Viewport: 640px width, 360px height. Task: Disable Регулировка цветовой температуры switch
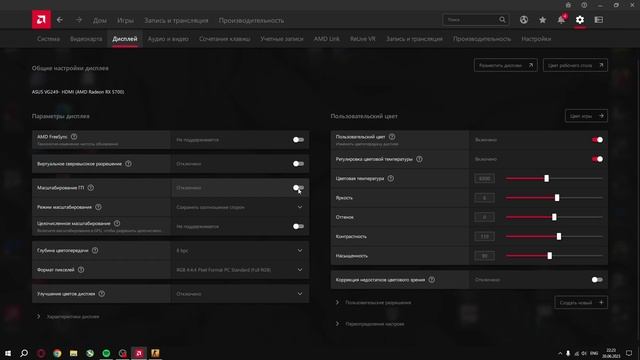point(597,159)
